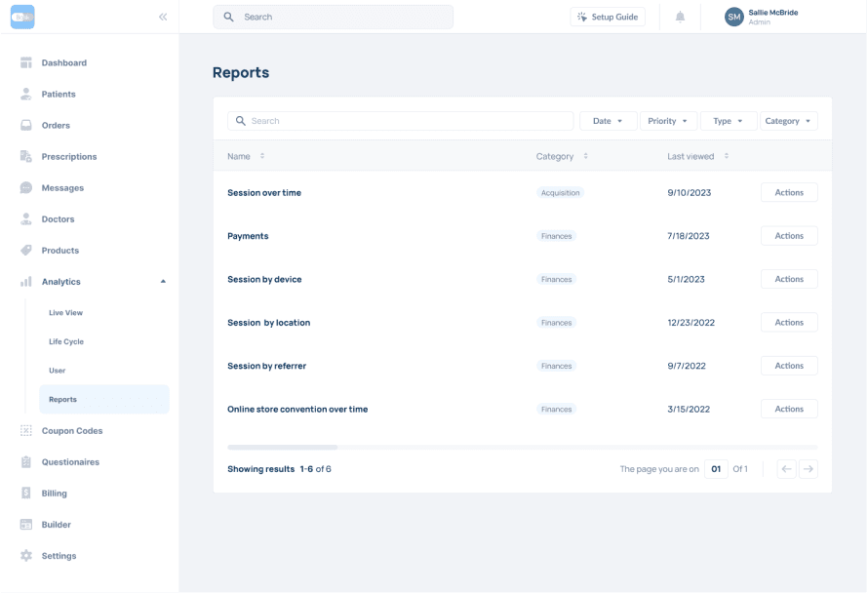Image resolution: width=868 pixels, height=593 pixels.
Task: Click the Dashboard icon in sidebar
Action: pyautogui.click(x=26, y=62)
